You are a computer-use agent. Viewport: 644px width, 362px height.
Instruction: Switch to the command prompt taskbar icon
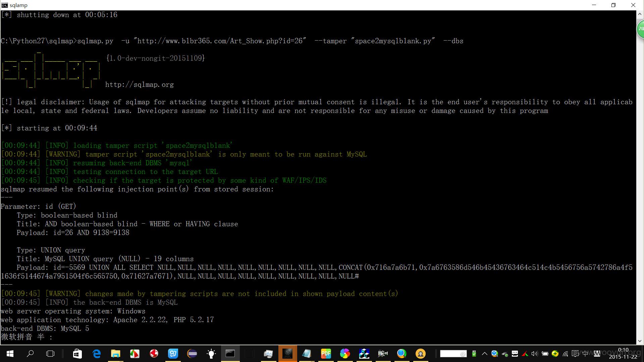click(x=230, y=354)
